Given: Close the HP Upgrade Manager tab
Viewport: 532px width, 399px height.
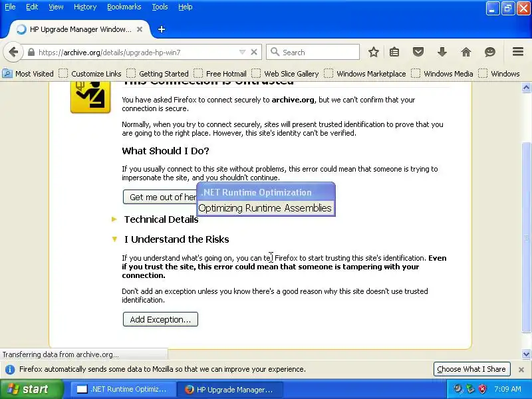Looking at the screenshot, I should (140, 29).
